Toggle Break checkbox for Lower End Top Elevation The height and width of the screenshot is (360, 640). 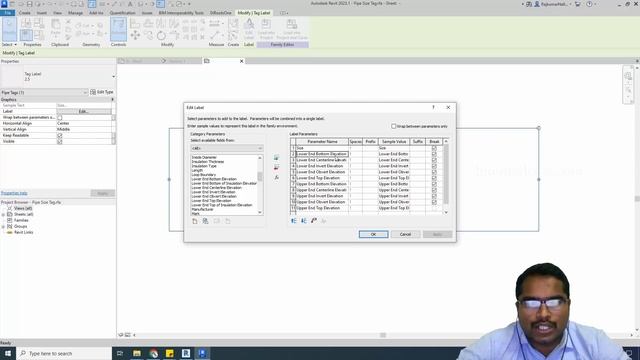434,178
